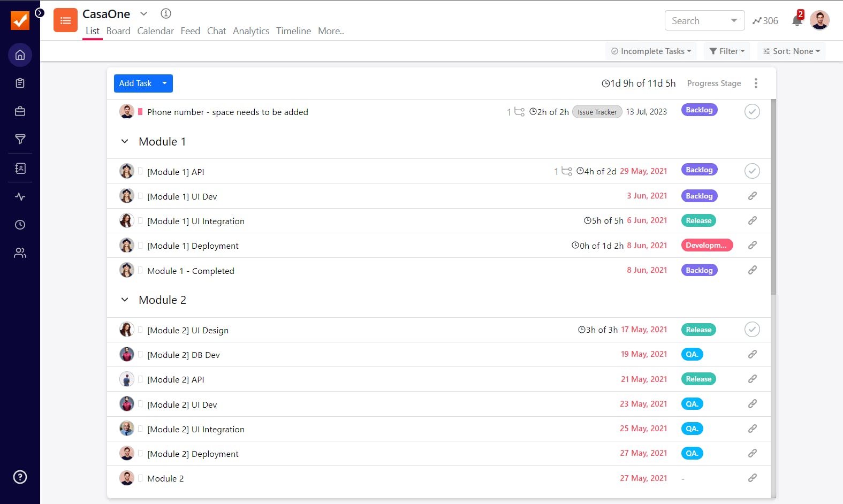Mark [Module 2] UI Design as complete
843x504 pixels.
752,329
